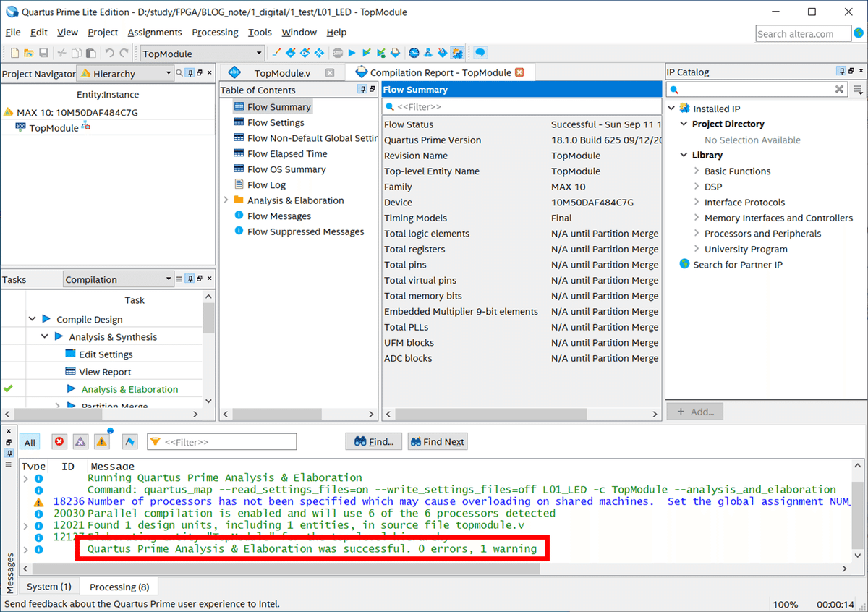Click Search for Partner IP link
The height and width of the screenshot is (612, 868).
point(738,265)
